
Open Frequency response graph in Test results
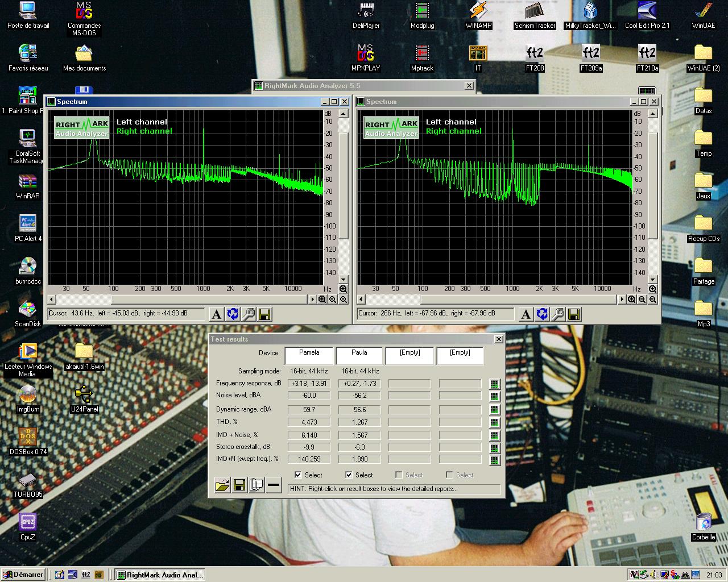coord(494,384)
